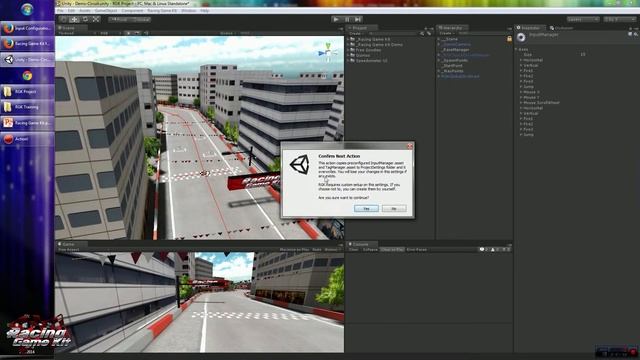The image size is (640, 360).
Task: Toggle the Pivot/Center handle button
Action: 119,19
